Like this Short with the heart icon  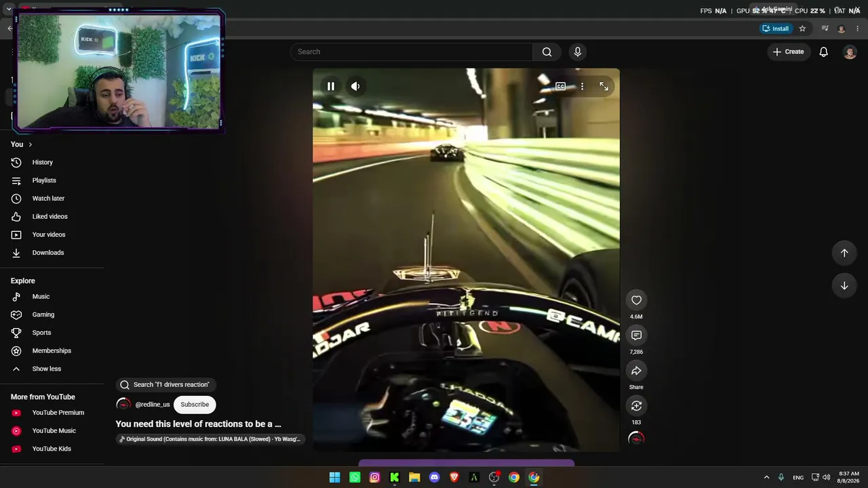pyautogui.click(x=636, y=300)
